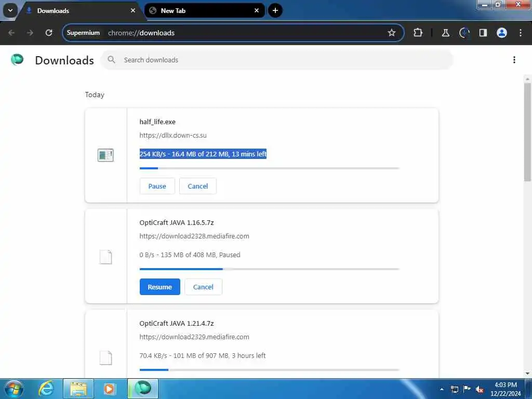Image resolution: width=532 pixels, height=399 pixels.
Task: Click the 135 MB of 408 MB Paused text
Action: click(x=190, y=255)
